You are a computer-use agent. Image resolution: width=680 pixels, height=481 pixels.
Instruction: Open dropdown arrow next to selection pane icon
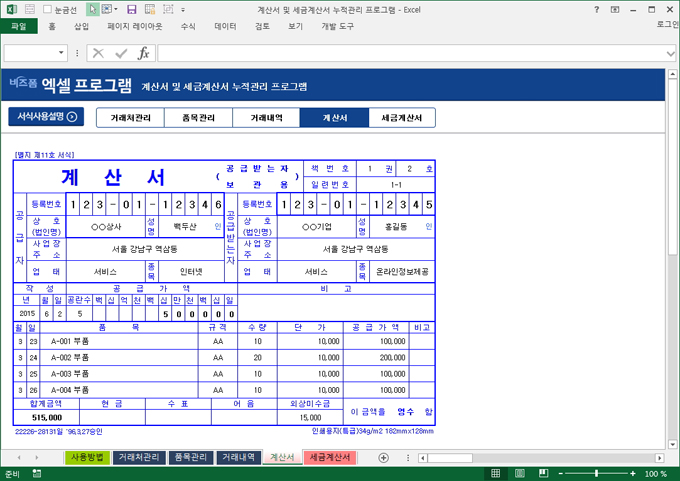[116, 9]
